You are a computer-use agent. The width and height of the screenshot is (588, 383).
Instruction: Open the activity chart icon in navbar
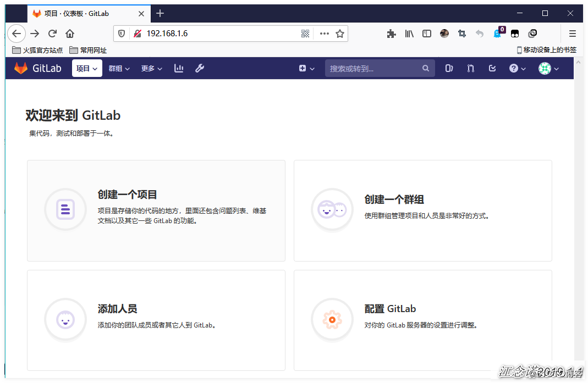(179, 68)
